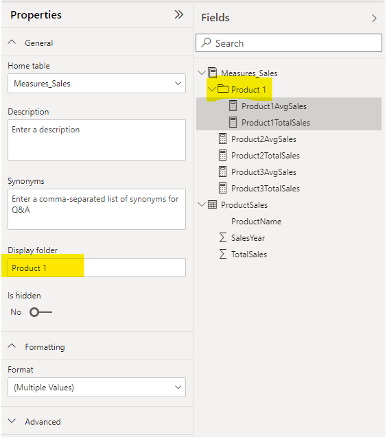Click the Is hidden label
This screenshot has width=386, height=438.
pos(24,295)
